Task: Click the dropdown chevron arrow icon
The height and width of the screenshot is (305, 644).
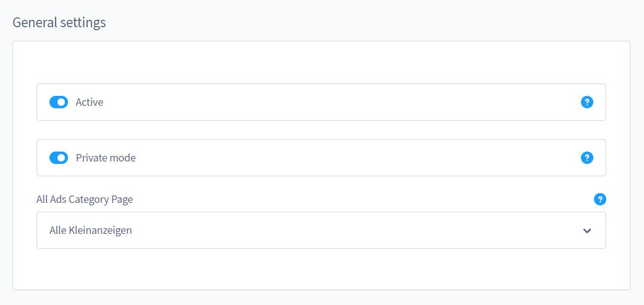Action: (587, 231)
